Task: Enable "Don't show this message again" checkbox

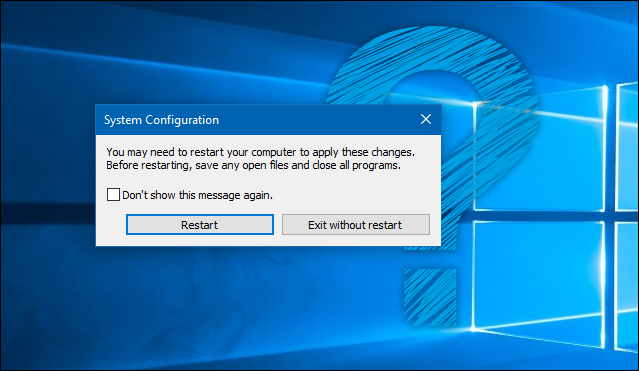Action: (x=113, y=194)
